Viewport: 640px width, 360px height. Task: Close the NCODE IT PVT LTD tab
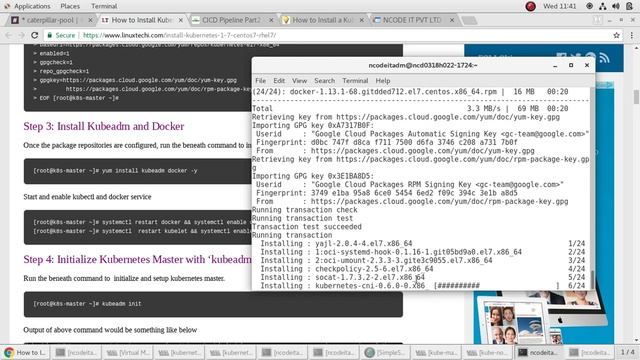click(x=452, y=20)
